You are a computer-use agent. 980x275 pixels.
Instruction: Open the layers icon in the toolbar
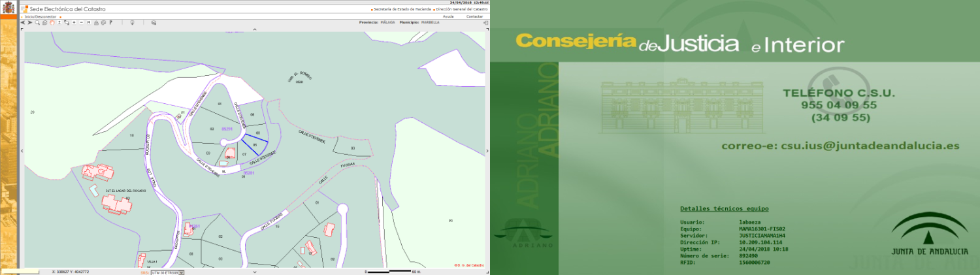pyautogui.click(x=154, y=22)
